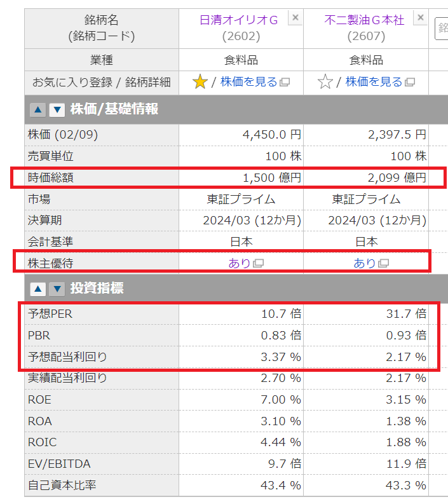The image size is (448, 504).
Task: Move 株価/基礎情報 section up with arrow
Action: [38, 109]
